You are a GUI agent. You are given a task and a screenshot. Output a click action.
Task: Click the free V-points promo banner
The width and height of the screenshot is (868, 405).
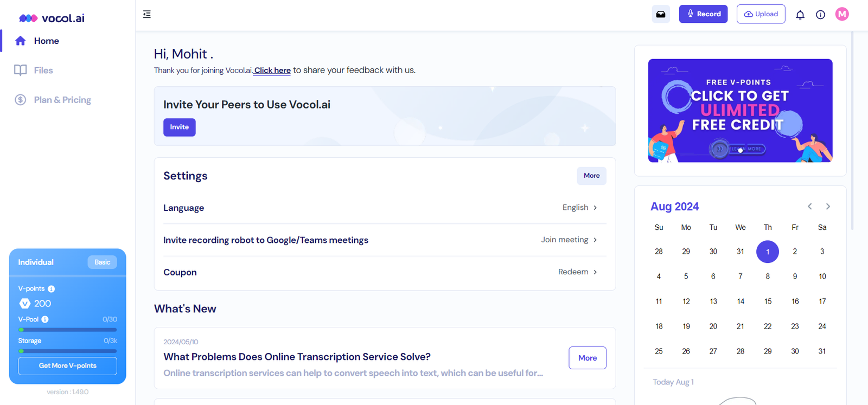click(740, 111)
